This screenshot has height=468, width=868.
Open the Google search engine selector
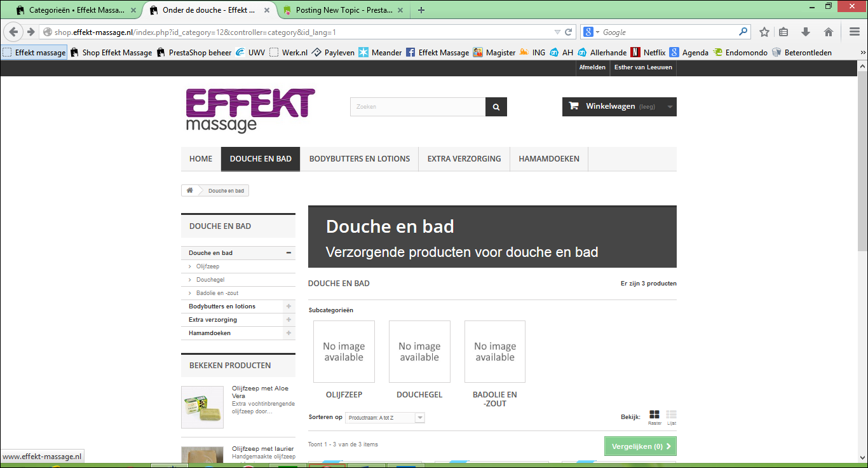(x=590, y=32)
